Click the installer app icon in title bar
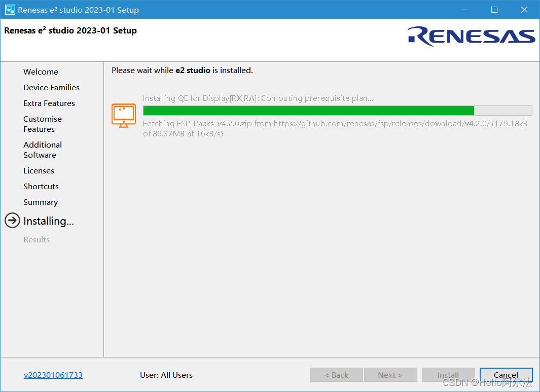The image size is (540, 392). point(10,10)
